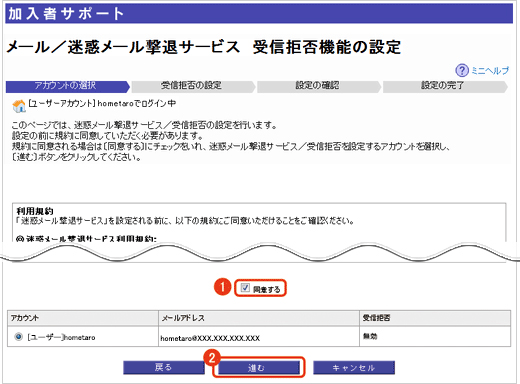Click the 戻る button
The height and width of the screenshot is (384, 520).
[x=164, y=368]
